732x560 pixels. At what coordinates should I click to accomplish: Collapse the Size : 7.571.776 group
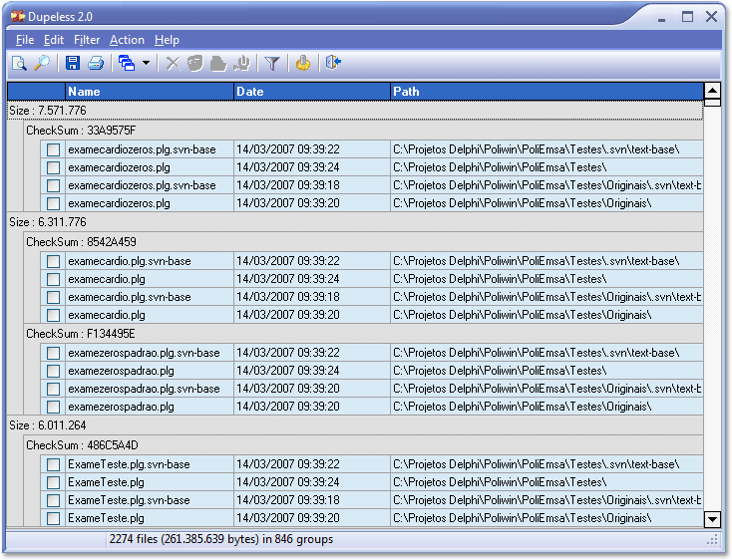[355, 111]
